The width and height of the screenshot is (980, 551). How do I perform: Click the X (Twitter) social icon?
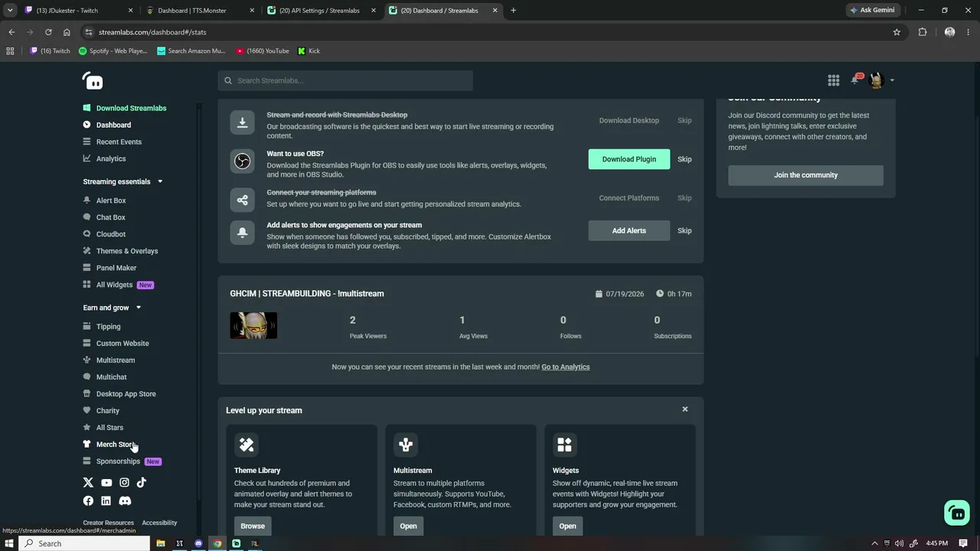(x=88, y=483)
